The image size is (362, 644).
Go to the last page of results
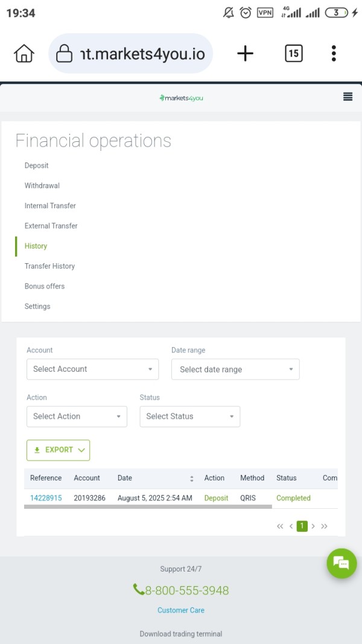[324, 526]
